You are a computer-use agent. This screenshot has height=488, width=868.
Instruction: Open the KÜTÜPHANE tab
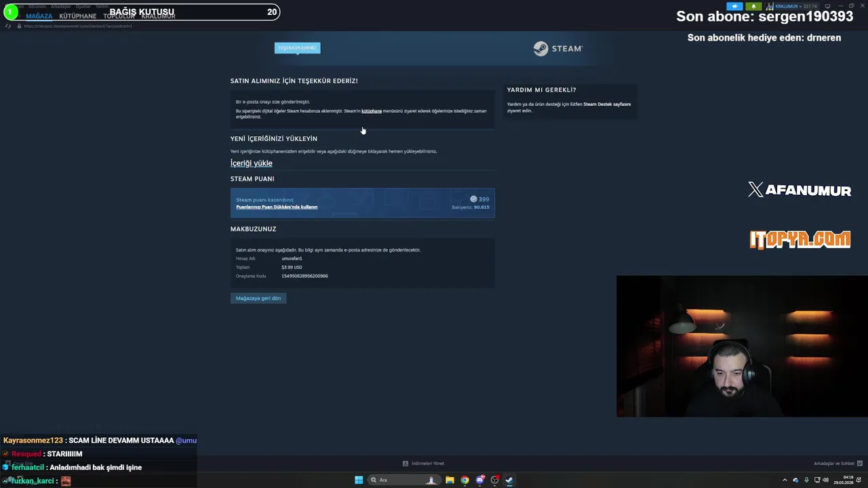click(x=78, y=16)
